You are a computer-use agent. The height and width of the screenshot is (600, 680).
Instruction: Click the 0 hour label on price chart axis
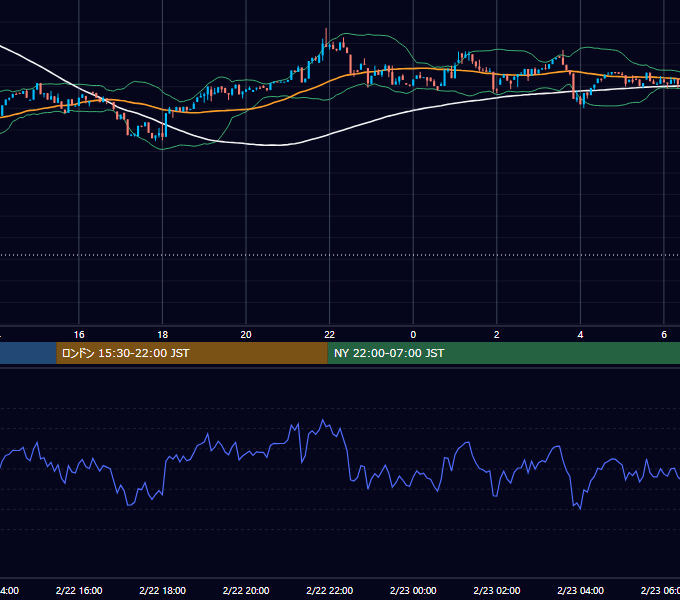(x=413, y=335)
